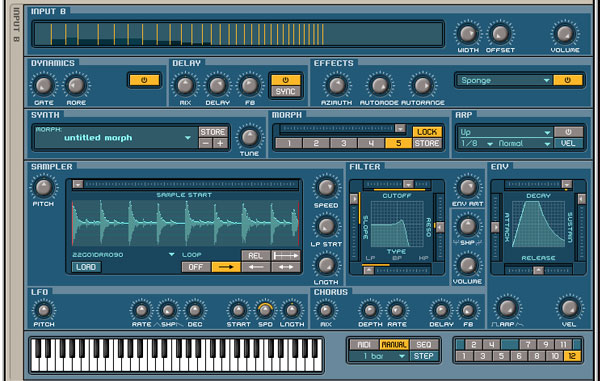Toggle the Delay power button
Screen dimensions: 600x381
[286, 80]
